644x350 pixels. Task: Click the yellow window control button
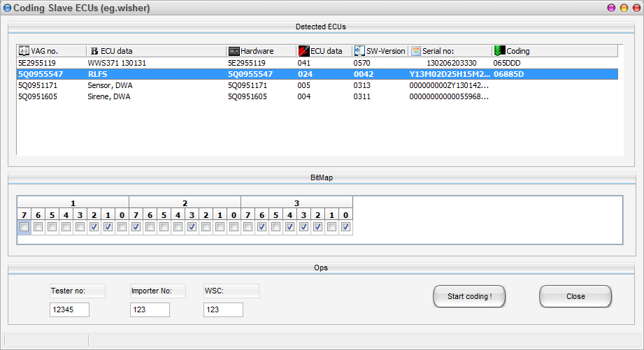click(x=624, y=8)
